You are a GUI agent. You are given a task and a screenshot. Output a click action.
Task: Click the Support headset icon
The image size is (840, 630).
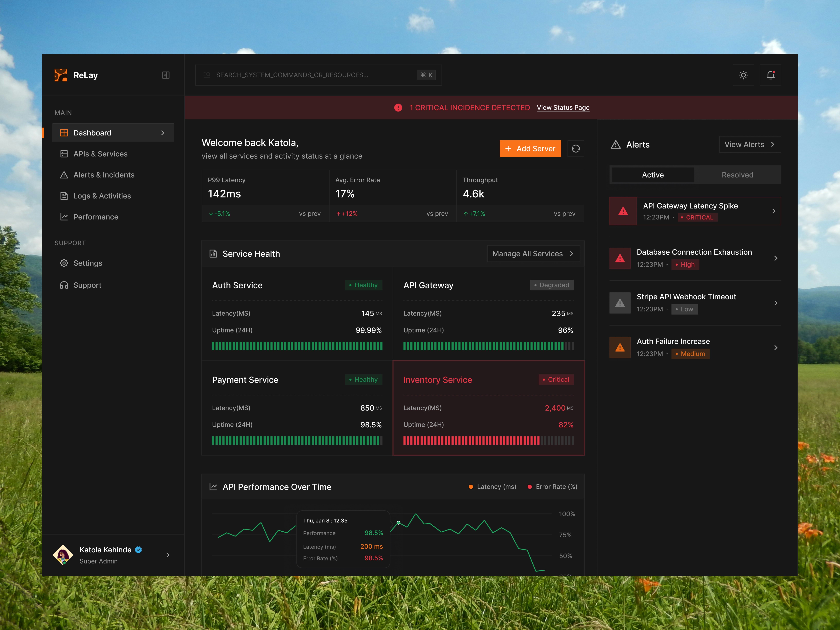pos(64,285)
